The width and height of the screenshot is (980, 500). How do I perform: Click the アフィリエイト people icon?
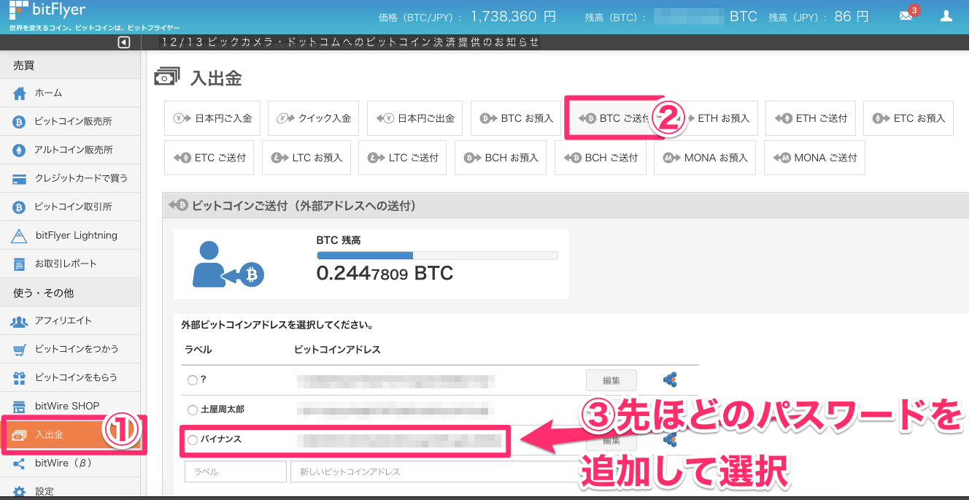pos(20,320)
